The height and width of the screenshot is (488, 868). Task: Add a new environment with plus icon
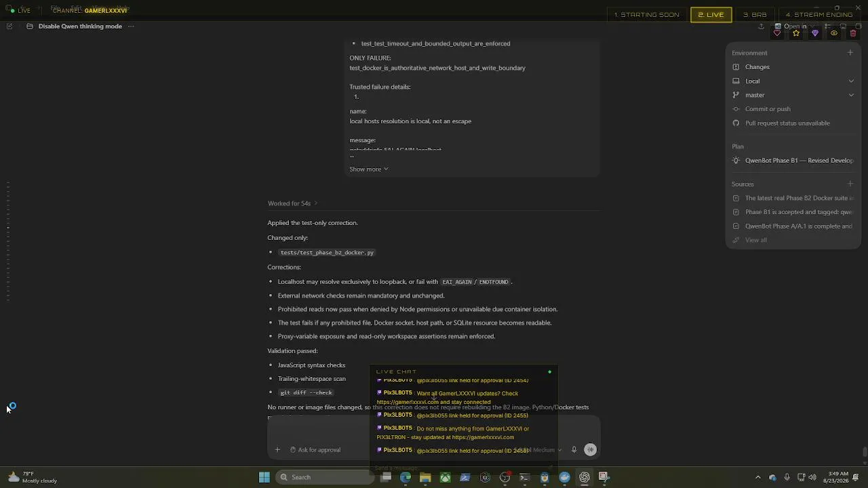850,53
